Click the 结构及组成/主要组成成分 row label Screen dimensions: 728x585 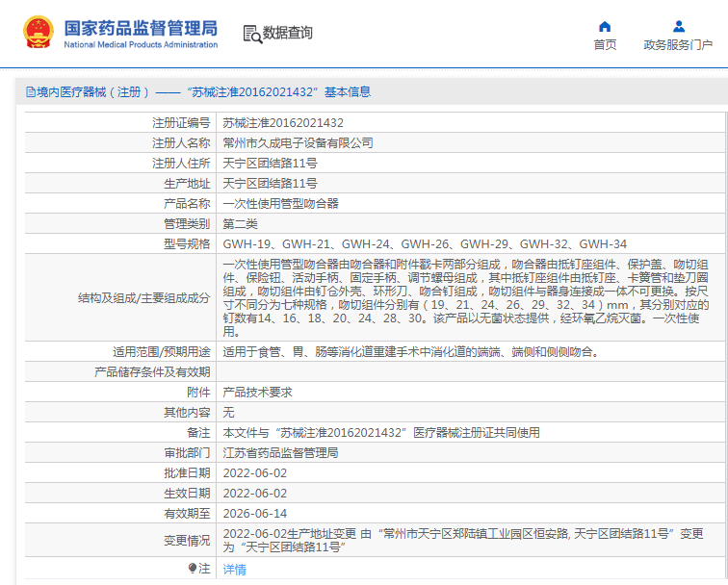(x=143, y=298)
